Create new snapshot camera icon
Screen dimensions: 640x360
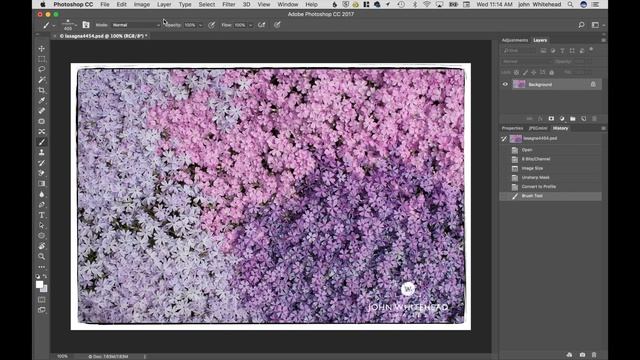(582, 355)
